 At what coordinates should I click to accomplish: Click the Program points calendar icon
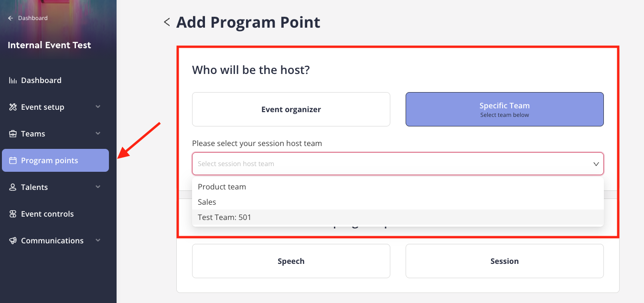[13, 160]
